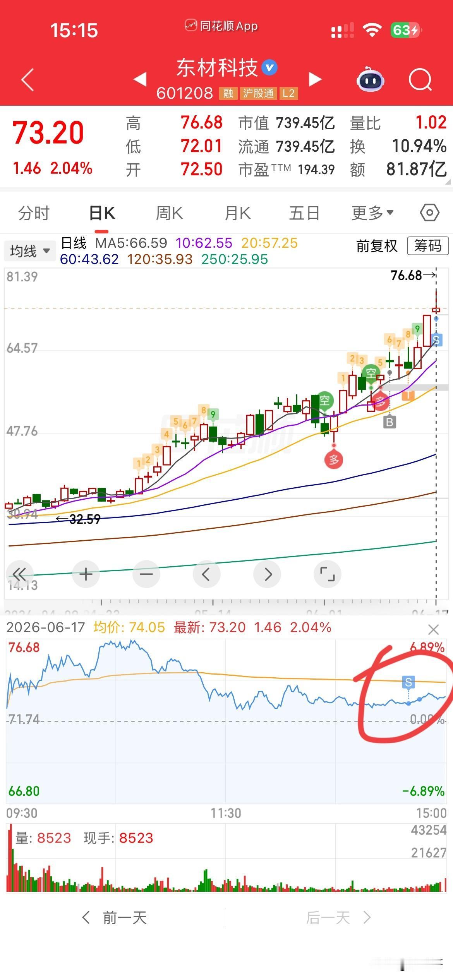The width and height of the screenshot is (453, 980).
Task: Tap 同花顺 App label in status bar
Action: (x=221, y=26)
